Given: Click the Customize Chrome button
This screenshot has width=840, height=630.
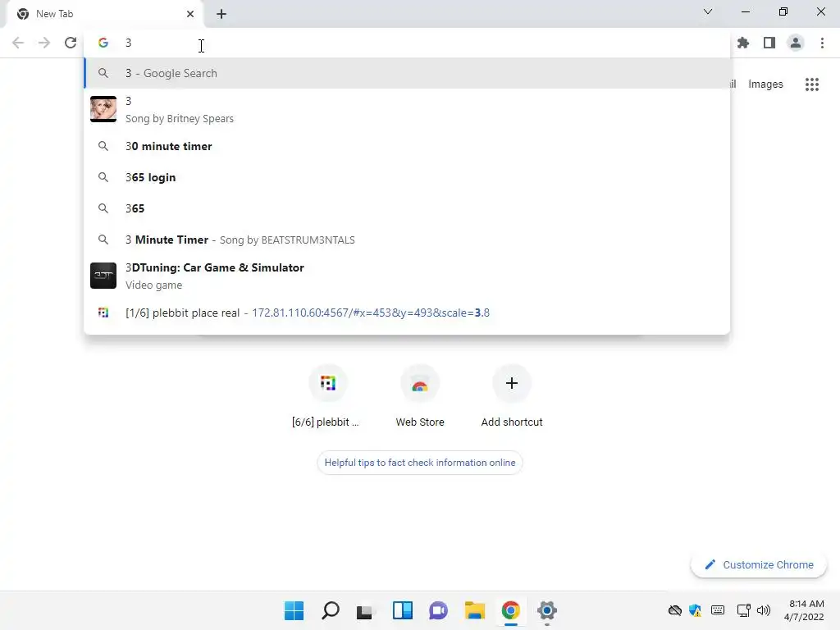Looking at the screenshot, I should 759,564.
